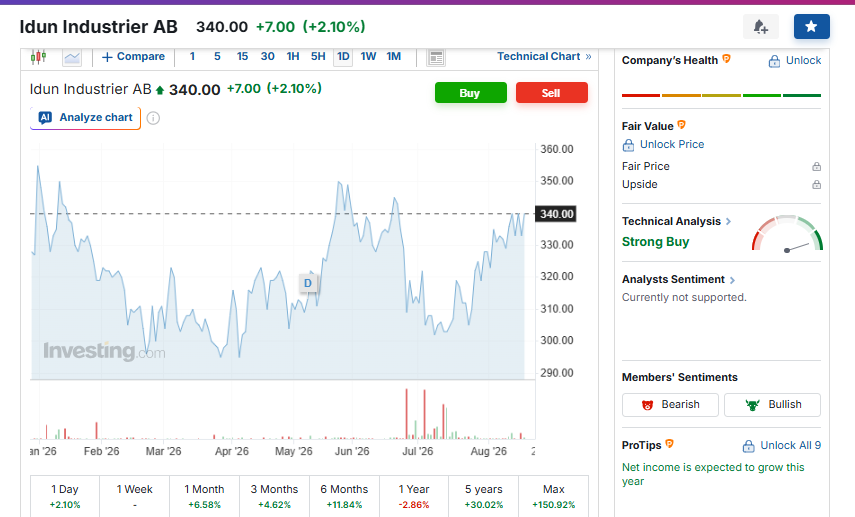Create a price alert with the bell icon
Image resolution: width=855 pixels, height=517 pixels.
pos(761,27)
